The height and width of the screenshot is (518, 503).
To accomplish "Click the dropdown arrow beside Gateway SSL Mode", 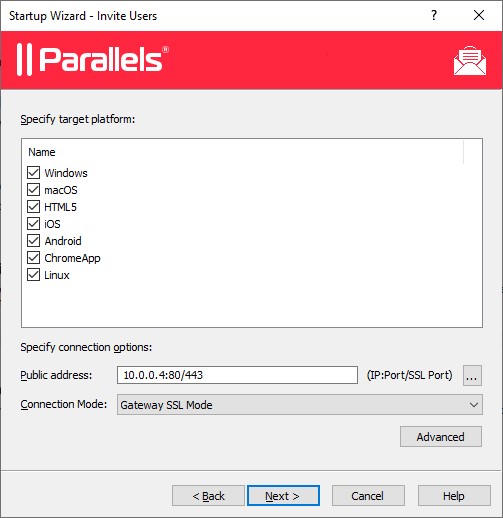I will click(x=474, y=405).
